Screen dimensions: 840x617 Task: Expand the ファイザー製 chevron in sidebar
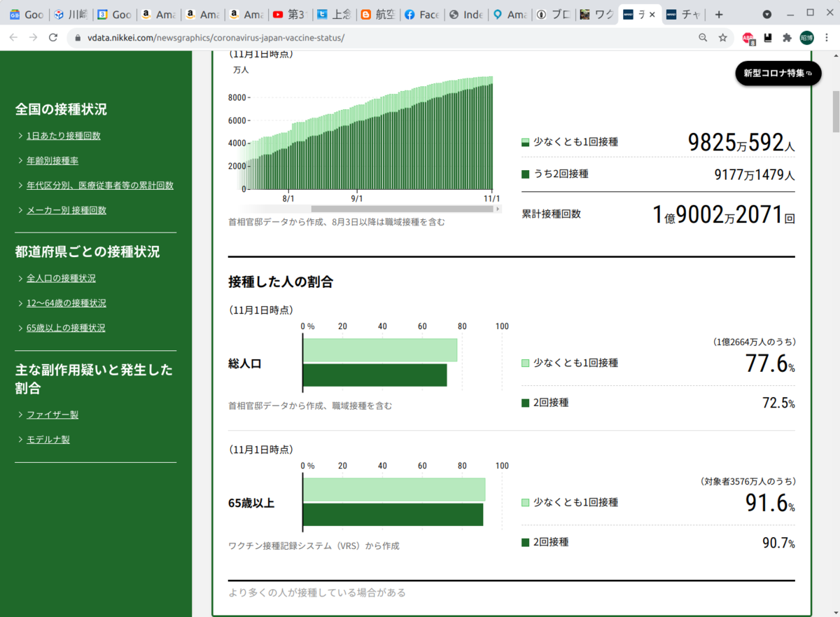pyautogui.click(x=20, y=414)
